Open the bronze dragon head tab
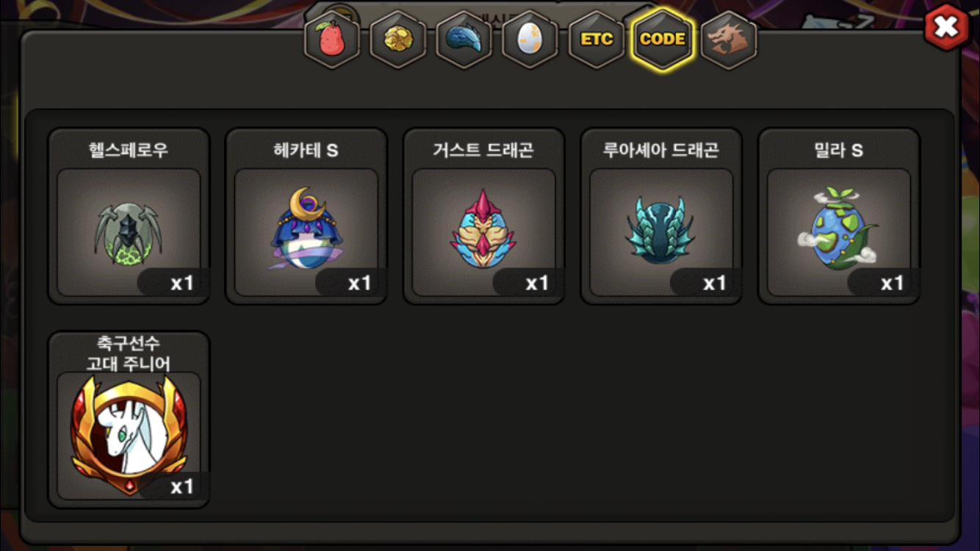 coord(729,40)
